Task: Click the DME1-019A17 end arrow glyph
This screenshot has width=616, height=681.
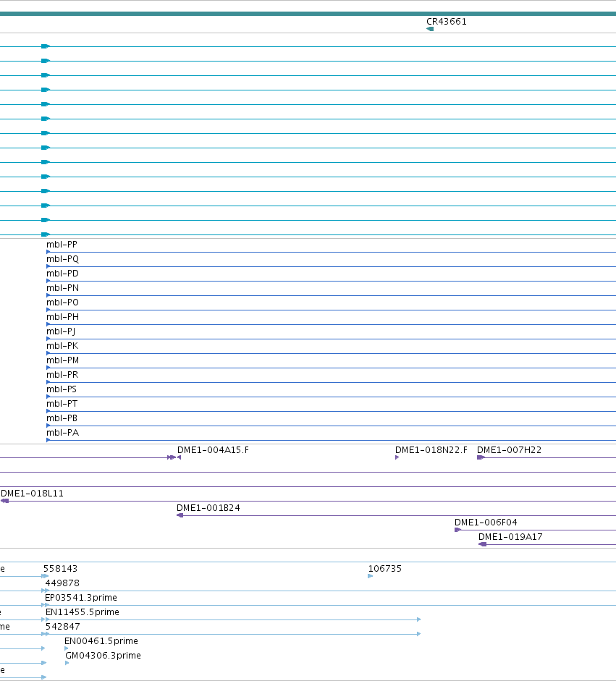Action: click(x=482, y=544)
